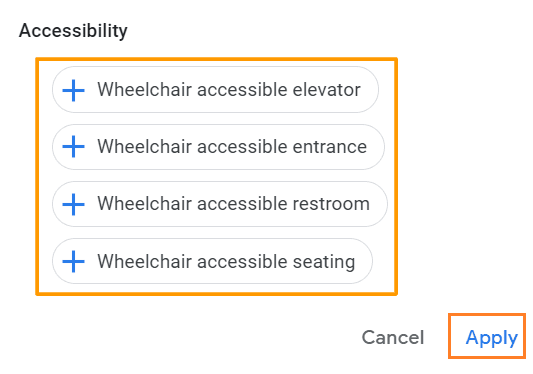Image resolution: width=533 pixels, height=374 pixels.
Task: Enable the Wheelchair accessible elevator filter chip
Action: pyautogui.click(x=215, y=90)
